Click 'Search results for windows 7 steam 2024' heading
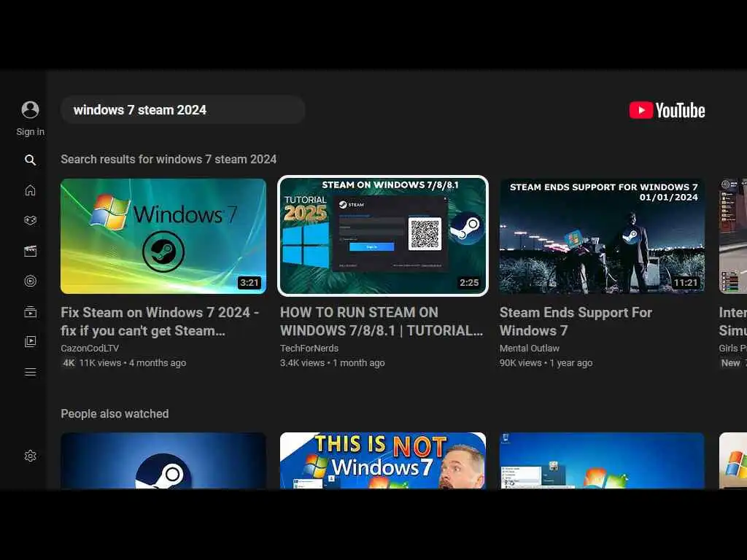Image resolution: width=747 pixels, height=560 pixels. click(x=169, y=159)
